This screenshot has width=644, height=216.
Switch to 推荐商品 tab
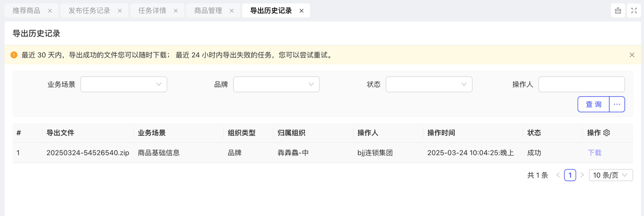pos(26,11)
